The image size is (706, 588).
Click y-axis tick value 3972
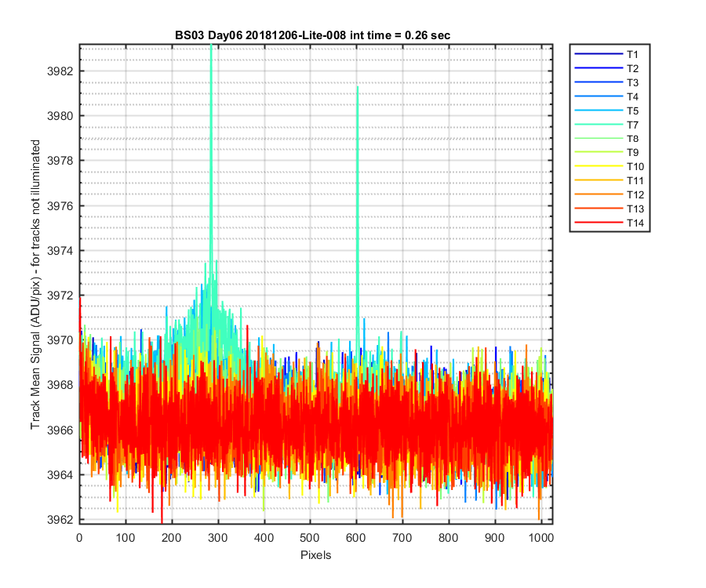pos(60,296)
